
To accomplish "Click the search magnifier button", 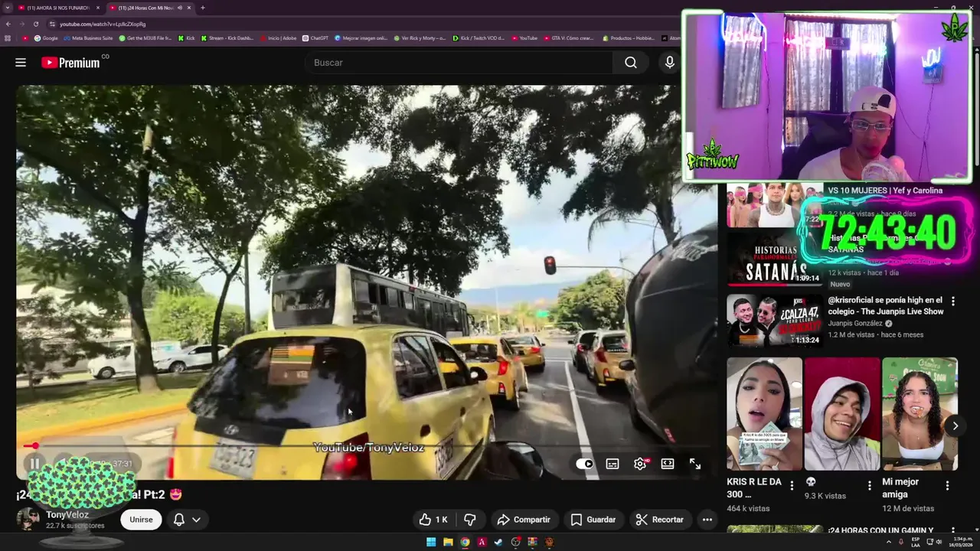I will coord(630,63).
